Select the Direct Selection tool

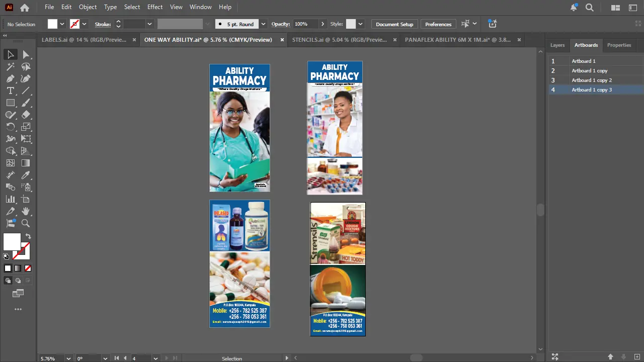point(26,54)
